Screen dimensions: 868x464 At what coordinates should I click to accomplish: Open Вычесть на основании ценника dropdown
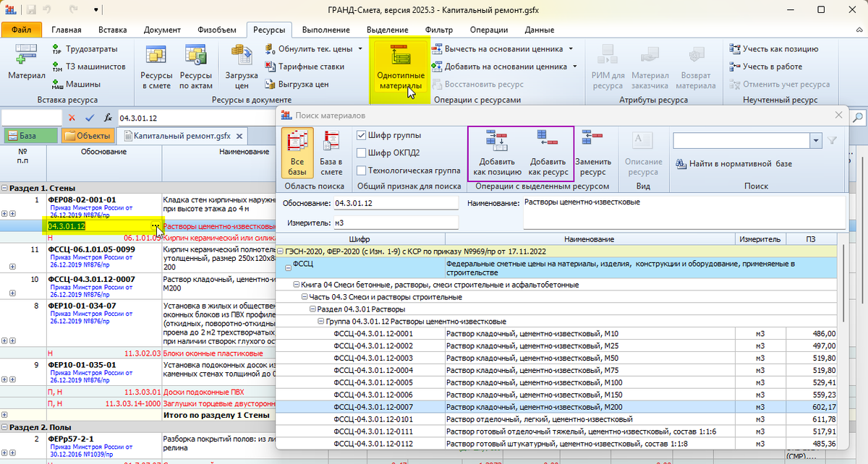pyautogui.click(x=571, y=49)
